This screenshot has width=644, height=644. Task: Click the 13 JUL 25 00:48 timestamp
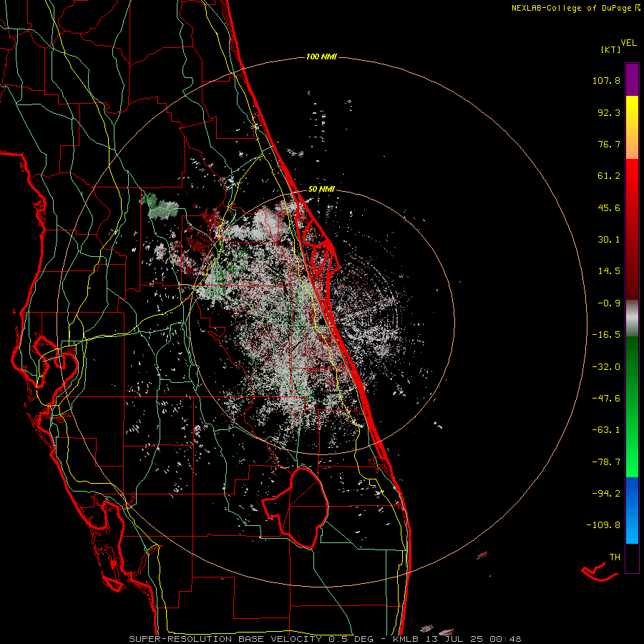coord(472,639)
